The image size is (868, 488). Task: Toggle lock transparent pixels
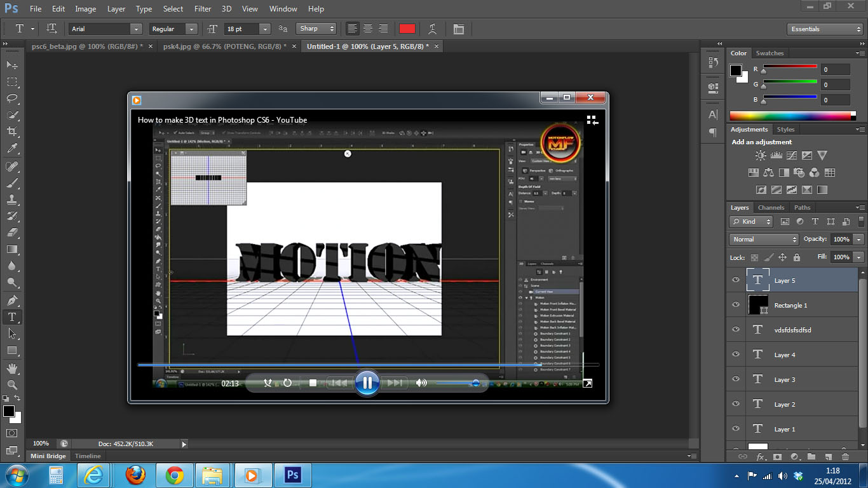pyautogui.click(x=754, y=257)
